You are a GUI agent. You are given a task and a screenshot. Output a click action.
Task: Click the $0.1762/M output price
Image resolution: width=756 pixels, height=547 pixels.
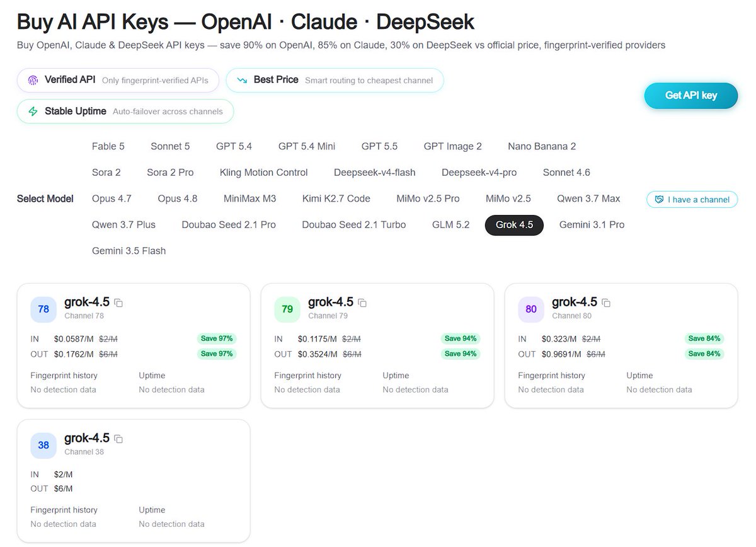coord(74,354)
